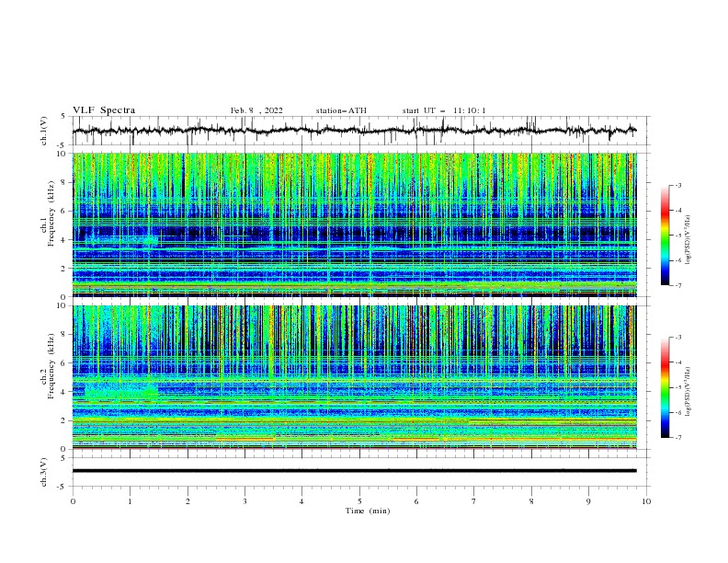Click time axis tick label "9"
The image size is (728, 563).
tap(588, 501)
